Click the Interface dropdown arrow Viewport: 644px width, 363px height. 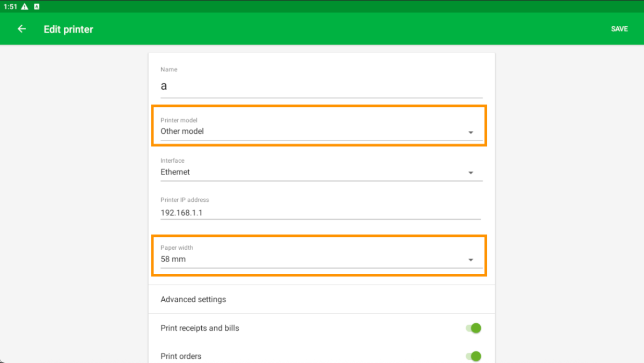click(471, 173)
